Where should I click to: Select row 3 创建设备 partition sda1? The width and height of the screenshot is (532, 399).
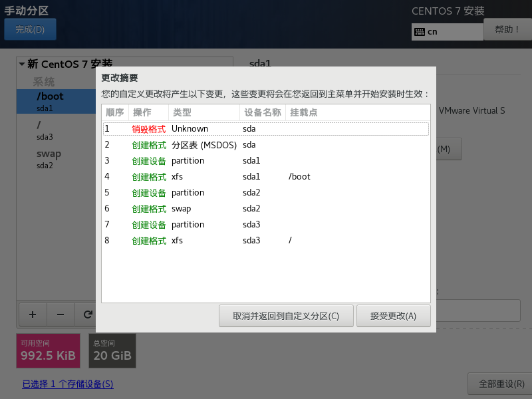coord(266,161)
